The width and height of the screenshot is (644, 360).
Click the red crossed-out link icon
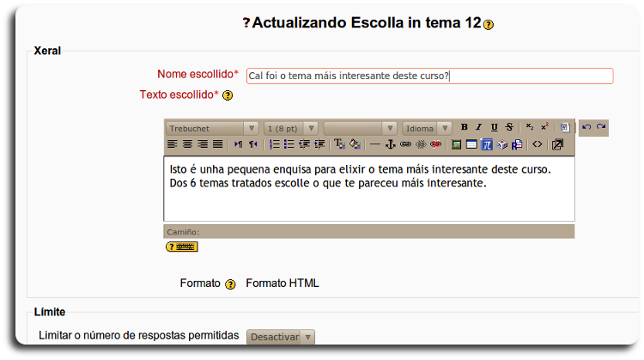tap(435, 144)
